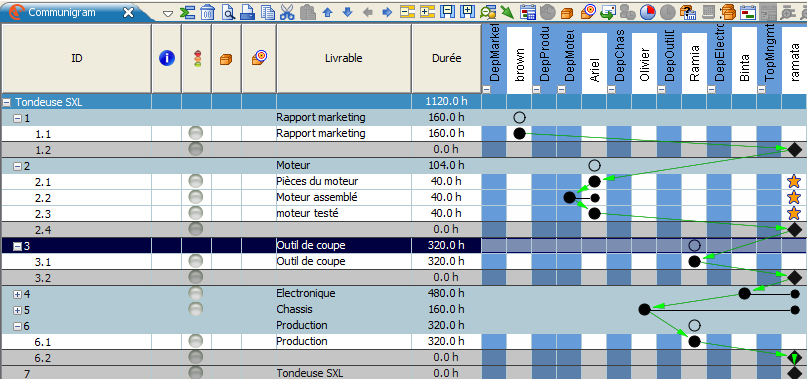Click the scissors cut icon
Viewport: 807px width, 379px height.
click(287, 12)
